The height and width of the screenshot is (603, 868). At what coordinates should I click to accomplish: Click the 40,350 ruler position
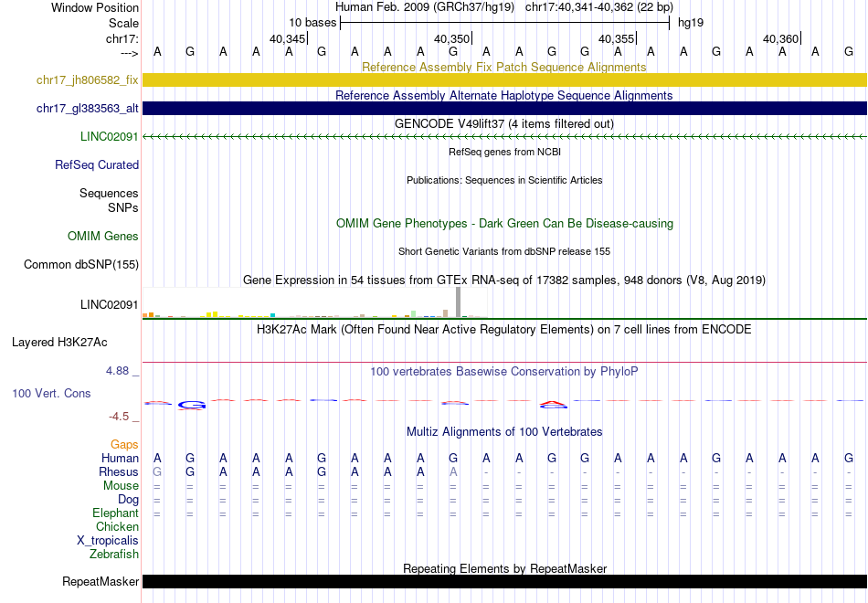[451, 38]
